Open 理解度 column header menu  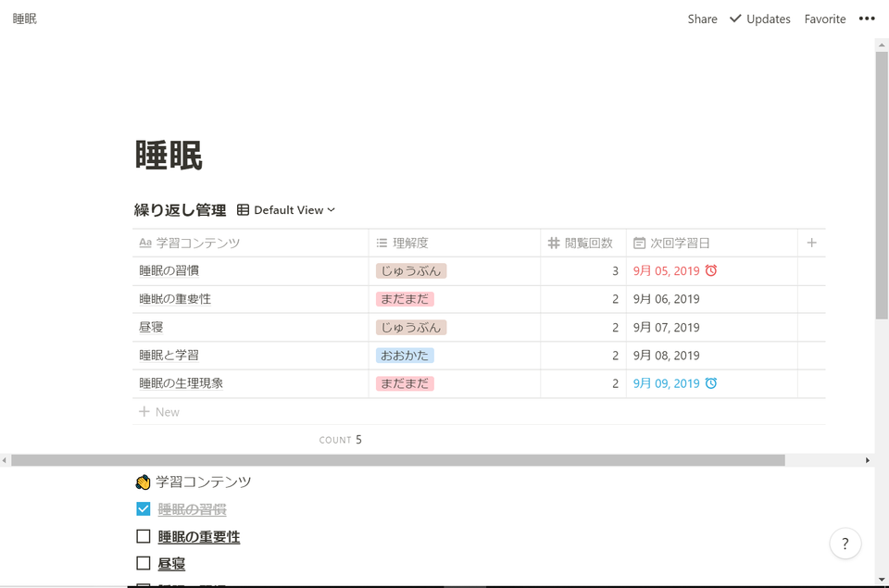coord(454,243)
